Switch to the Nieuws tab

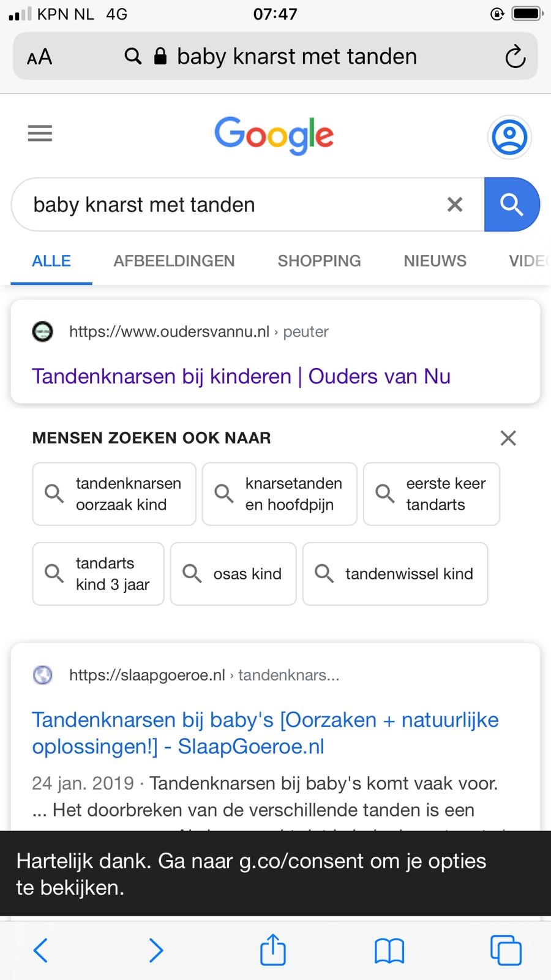[435, 261]
